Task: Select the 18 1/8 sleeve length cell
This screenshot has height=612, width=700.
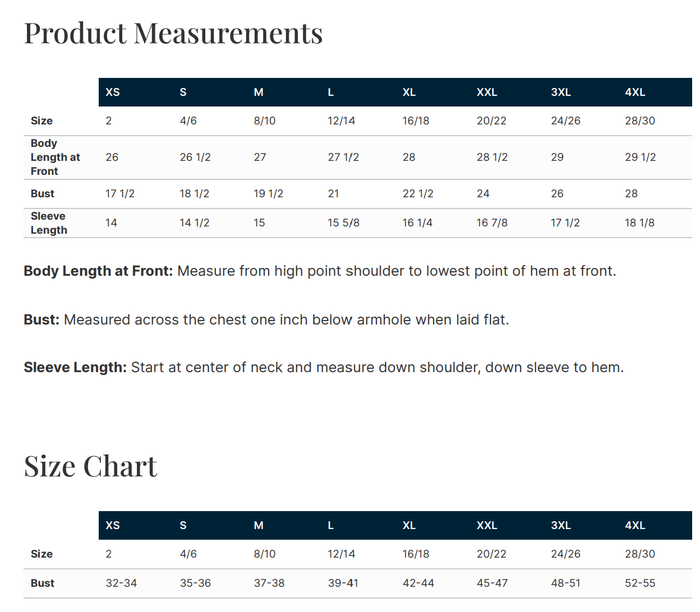Action: coord(640,223)
